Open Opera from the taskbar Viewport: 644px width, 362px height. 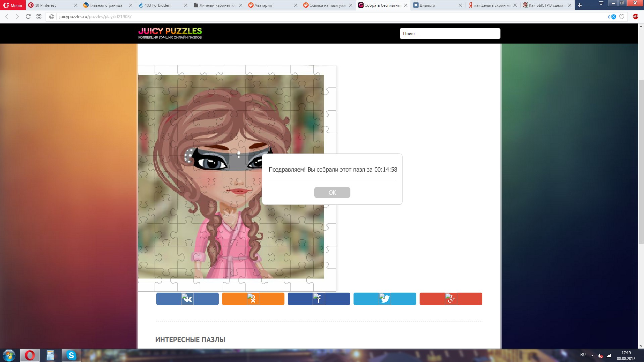(30, 355)
